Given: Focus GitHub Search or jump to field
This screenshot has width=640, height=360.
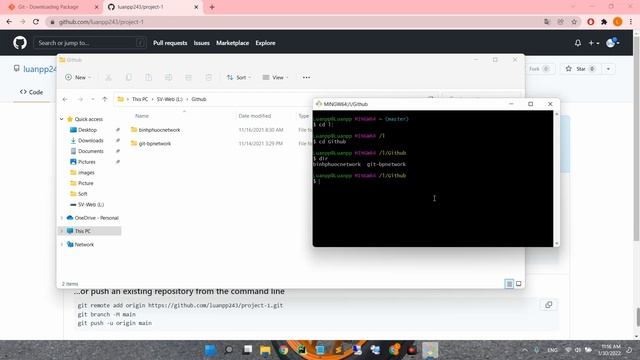Looking at the screenshot, I should click(x=90, y=42).
